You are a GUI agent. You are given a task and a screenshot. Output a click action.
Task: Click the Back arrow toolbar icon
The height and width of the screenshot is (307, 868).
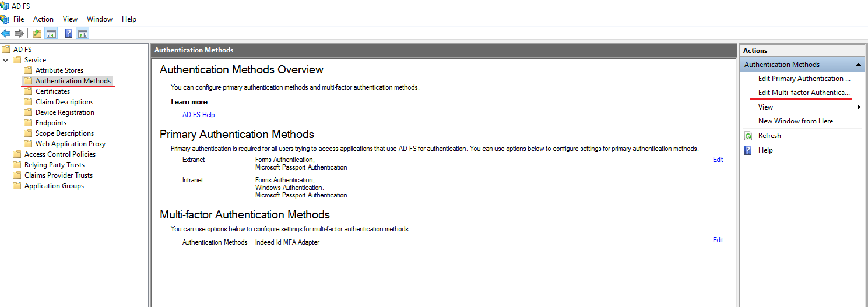[x=6, y=33]
